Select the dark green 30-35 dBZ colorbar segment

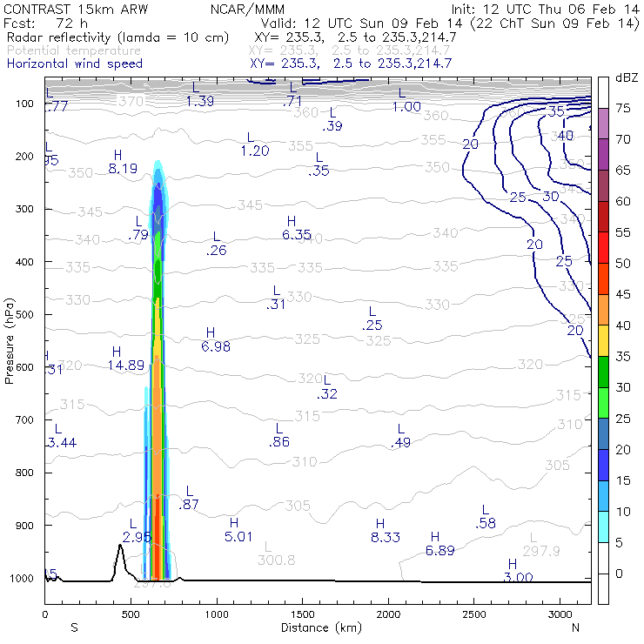coord(603,372)
